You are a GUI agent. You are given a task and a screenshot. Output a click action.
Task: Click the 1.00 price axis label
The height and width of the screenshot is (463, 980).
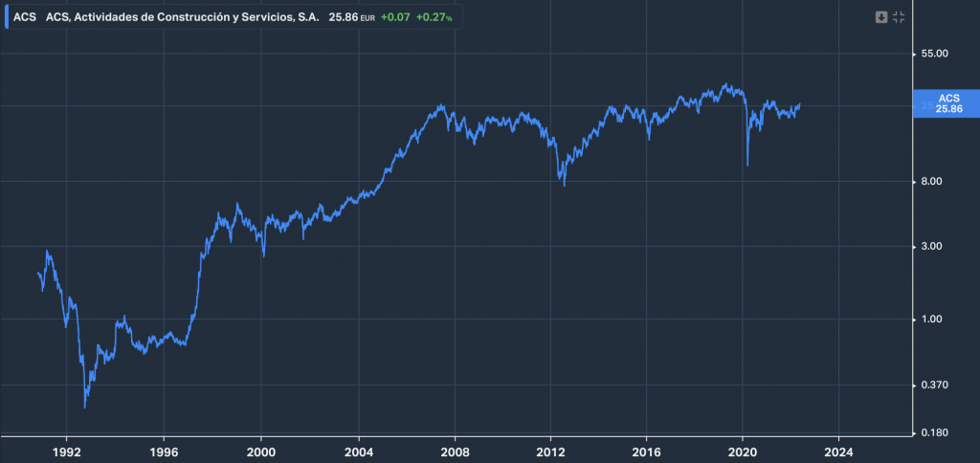(x=932, y=320)
